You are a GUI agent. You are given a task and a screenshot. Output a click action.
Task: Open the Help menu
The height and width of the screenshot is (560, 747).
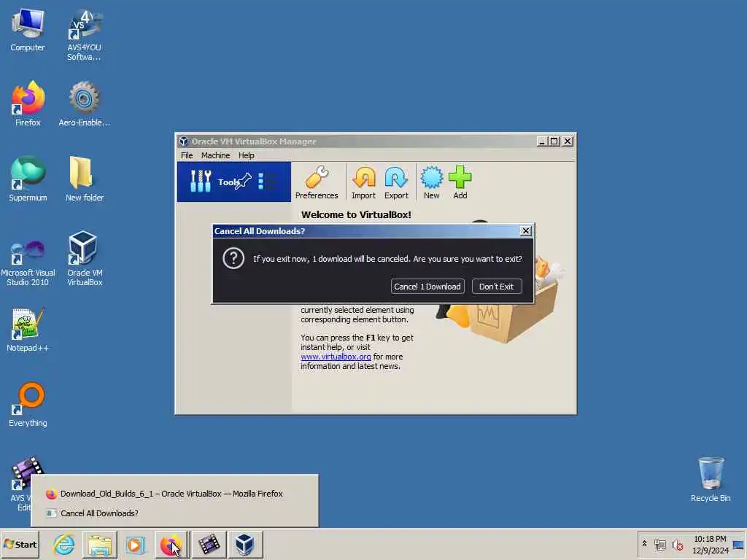(x=247, y=155)
